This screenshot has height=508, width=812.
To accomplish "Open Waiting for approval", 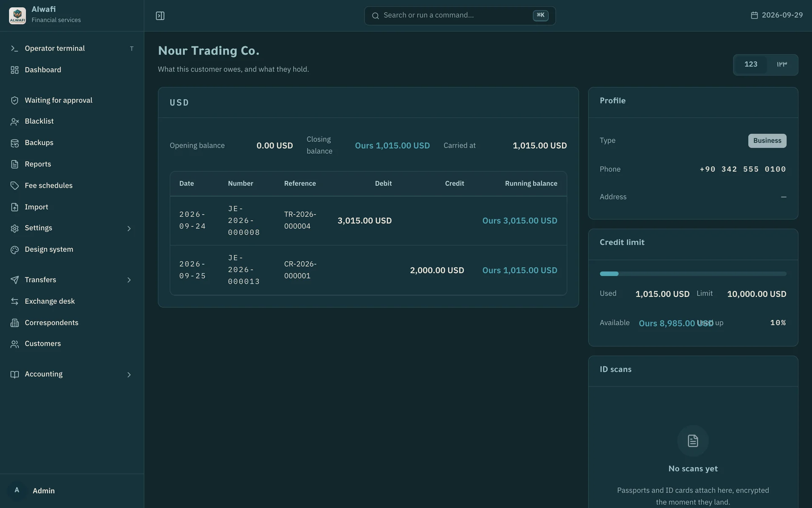I will click(x=72, y=100).
